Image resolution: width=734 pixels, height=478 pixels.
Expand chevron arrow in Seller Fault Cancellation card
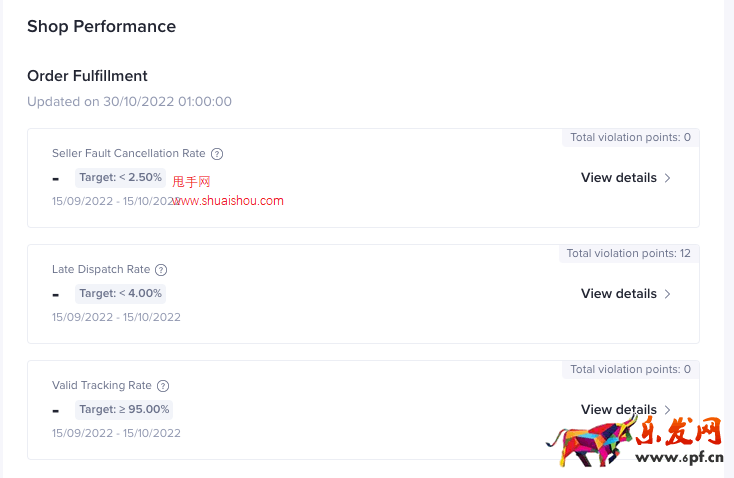(x=668, y=178)
